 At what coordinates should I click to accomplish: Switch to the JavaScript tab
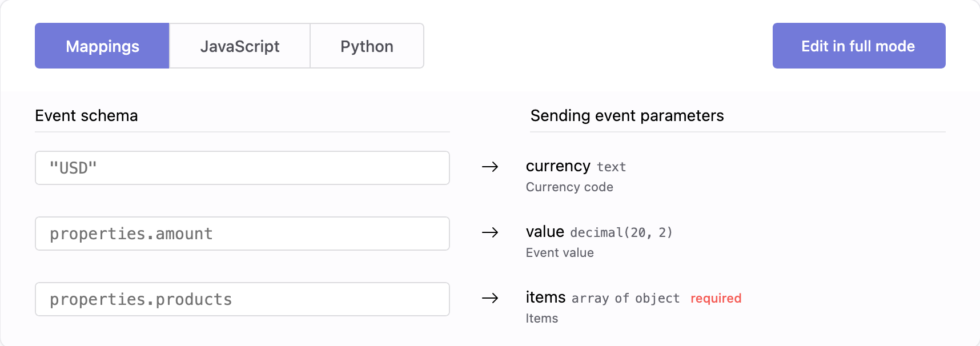click(239, 46)
